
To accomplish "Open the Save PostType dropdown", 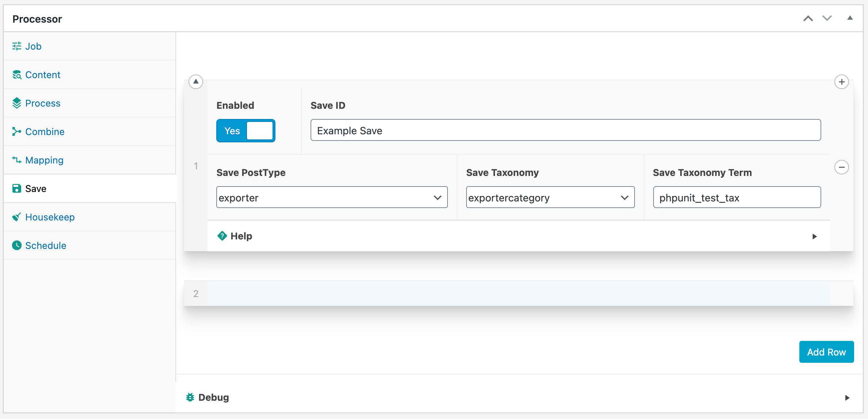I will tap(332, 197).
